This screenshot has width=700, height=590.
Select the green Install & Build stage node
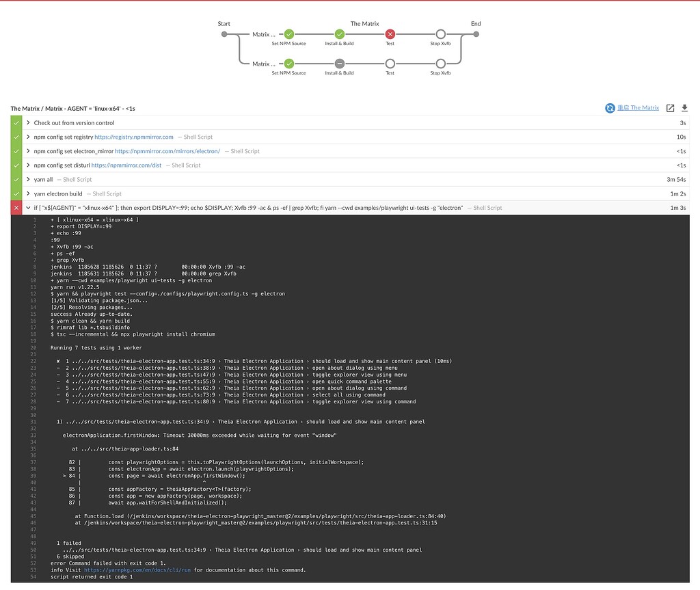coord(339,33)
